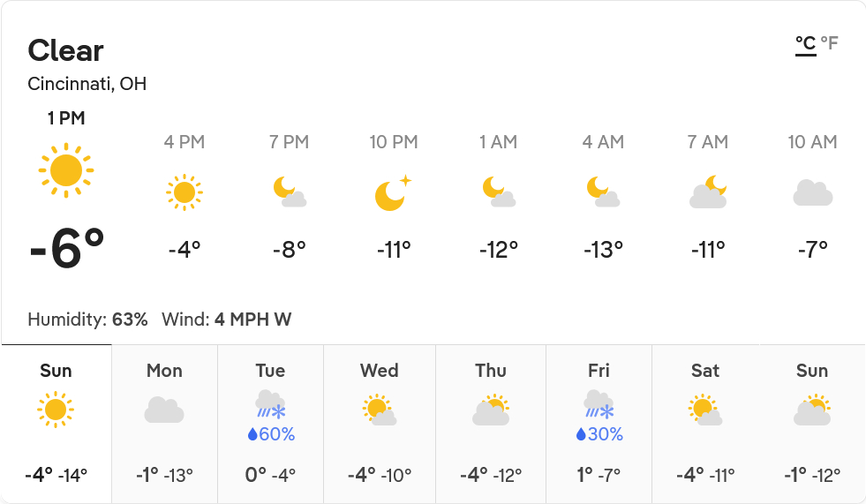Click the 10 PM clear moon icon
Screen dimensions: 866x504
393,193
